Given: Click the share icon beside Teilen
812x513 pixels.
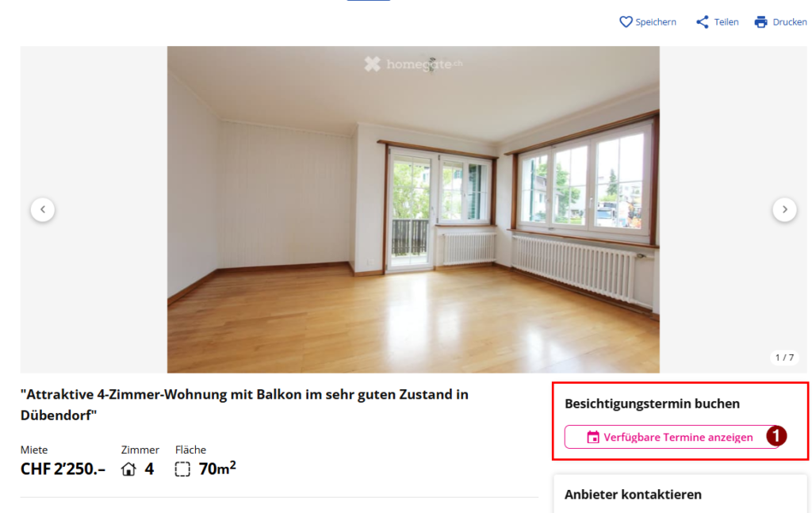Looking at the screenshot, I should [703, 21].
